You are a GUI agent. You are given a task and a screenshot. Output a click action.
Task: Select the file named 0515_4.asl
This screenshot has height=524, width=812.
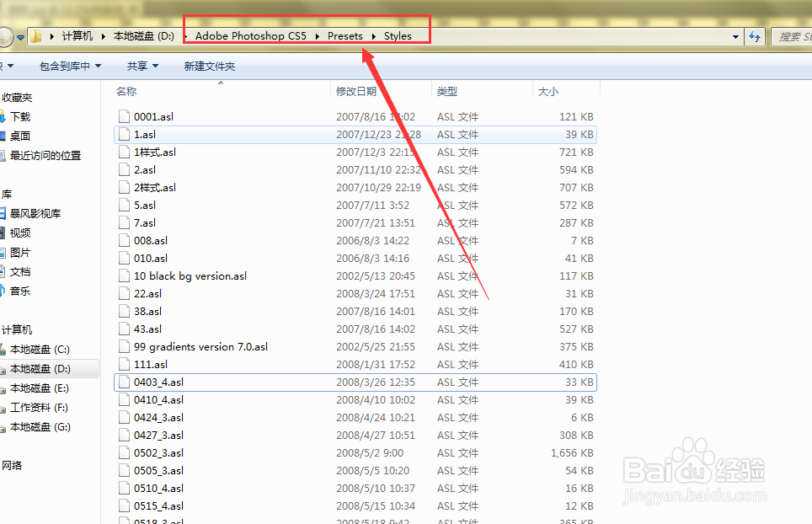coord(158,505)
